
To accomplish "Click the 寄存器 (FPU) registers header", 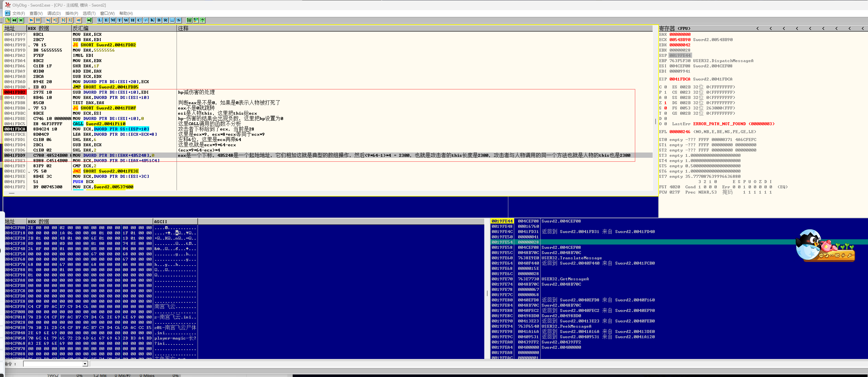I will (675, 28).
